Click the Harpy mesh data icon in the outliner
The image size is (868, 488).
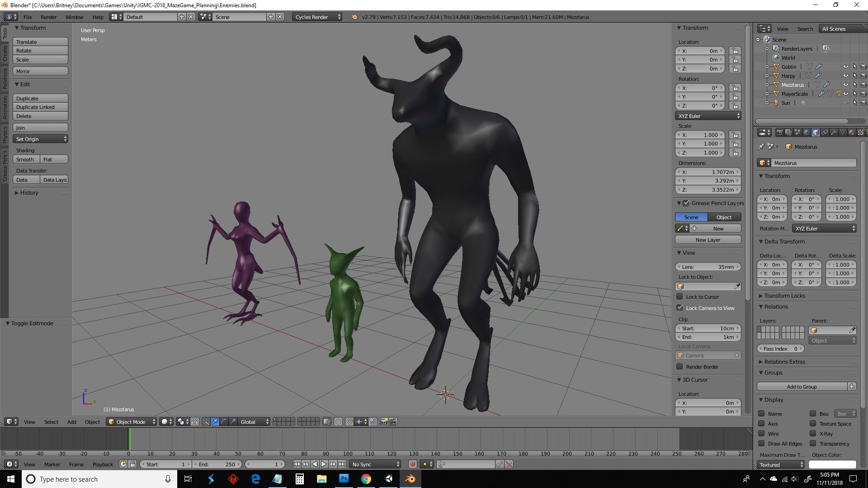pyautogui.click(x=809, y=75)
